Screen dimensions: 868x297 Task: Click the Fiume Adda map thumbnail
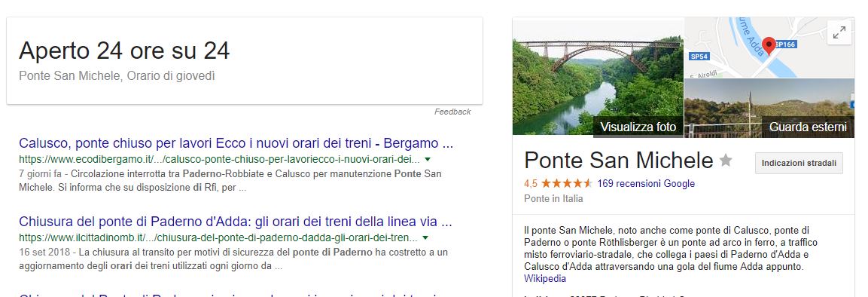[x=769, y=47]
